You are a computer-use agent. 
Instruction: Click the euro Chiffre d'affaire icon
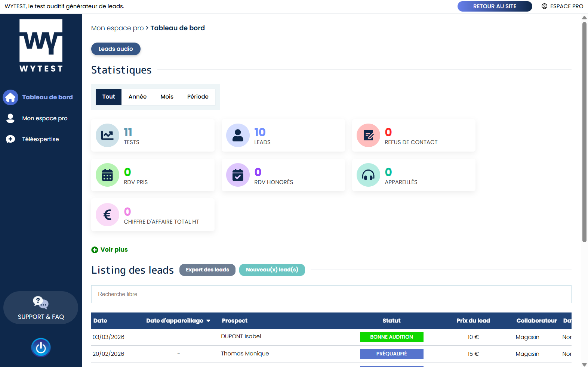coord(107,215)
